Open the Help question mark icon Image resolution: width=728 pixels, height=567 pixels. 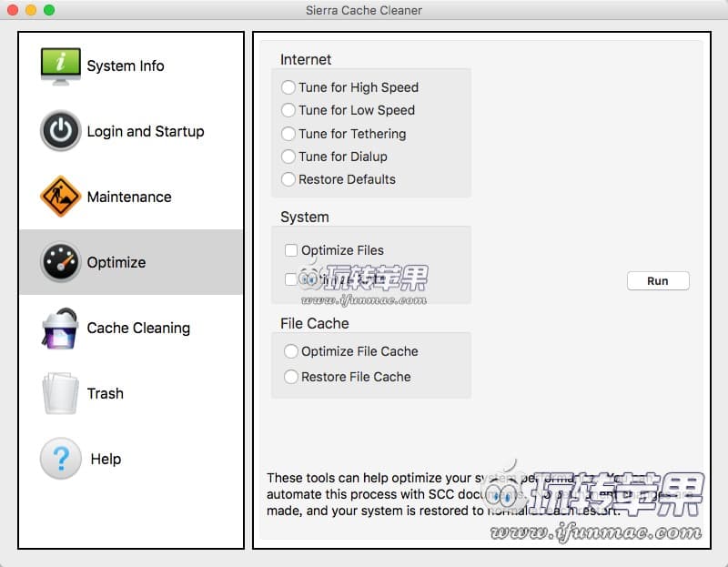pyautogui.click(x=60, y=459)
